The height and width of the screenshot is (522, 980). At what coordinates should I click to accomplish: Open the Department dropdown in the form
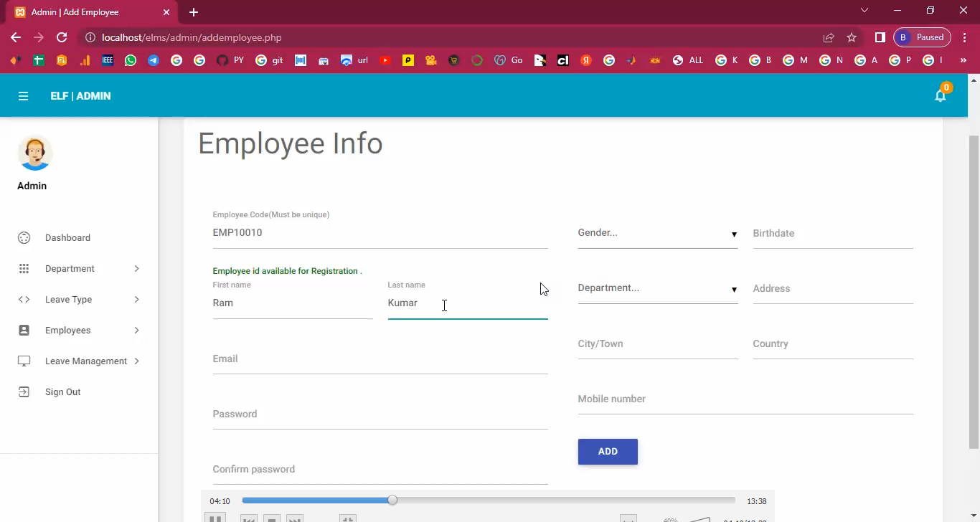click(x=657, y=288)
